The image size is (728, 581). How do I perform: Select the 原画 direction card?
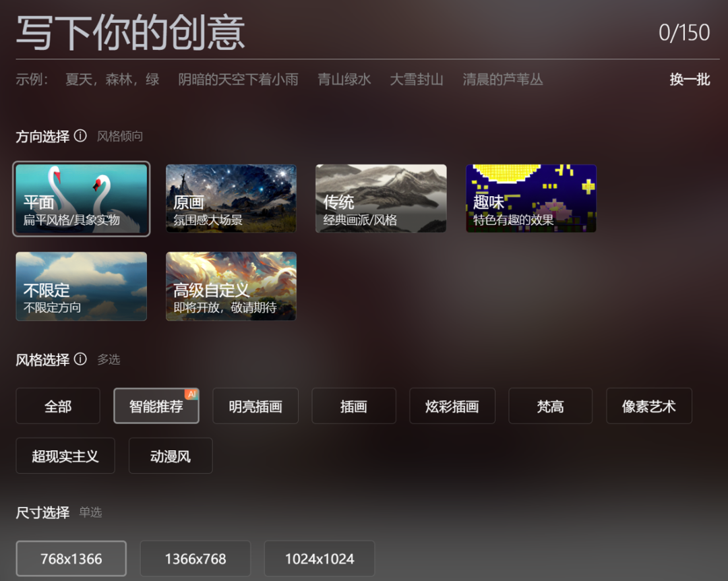[x=231, y=198]
